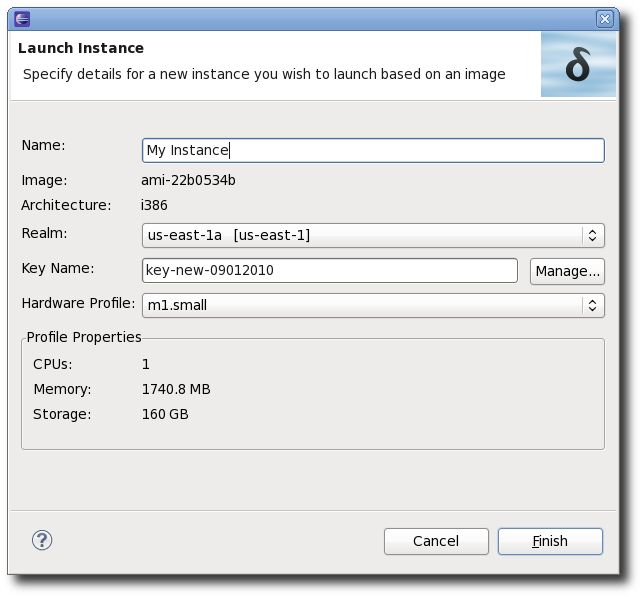Click the Name label
Screen dimensions: 643x598
point(43,145)
